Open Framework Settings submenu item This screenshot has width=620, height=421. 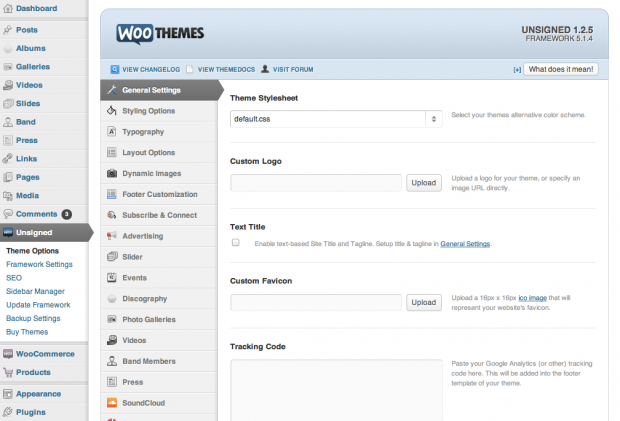(39, 264)
